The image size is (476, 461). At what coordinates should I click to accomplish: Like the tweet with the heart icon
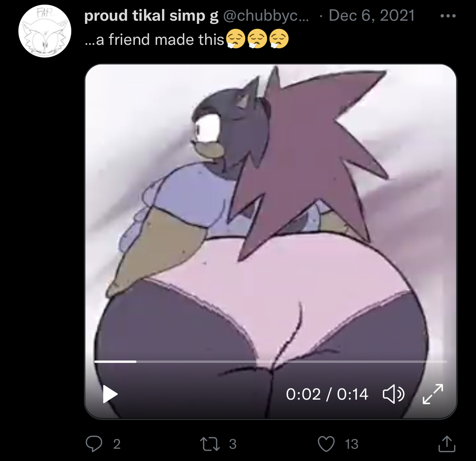(x=326, y=444)
